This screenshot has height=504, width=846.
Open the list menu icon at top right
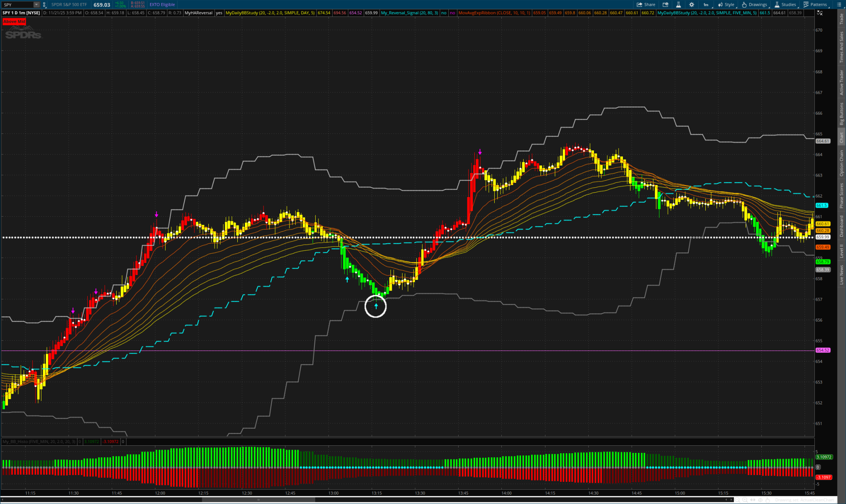840,4
